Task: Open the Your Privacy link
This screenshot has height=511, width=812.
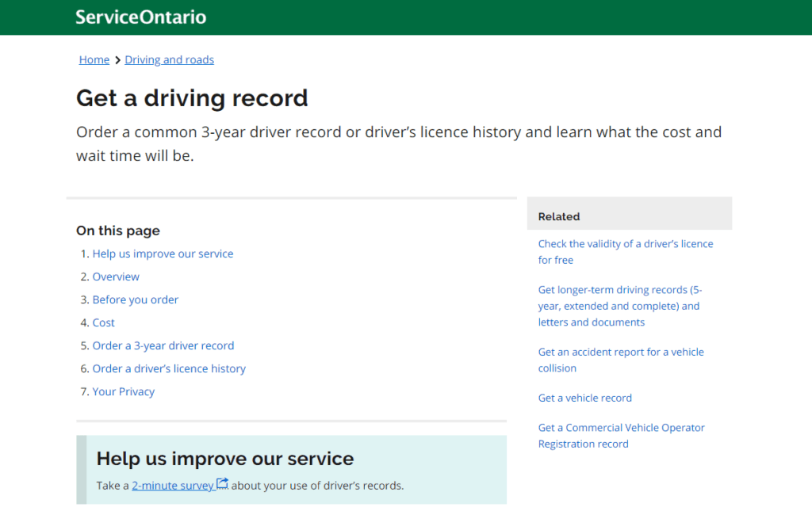Action: tap(124, 391)
